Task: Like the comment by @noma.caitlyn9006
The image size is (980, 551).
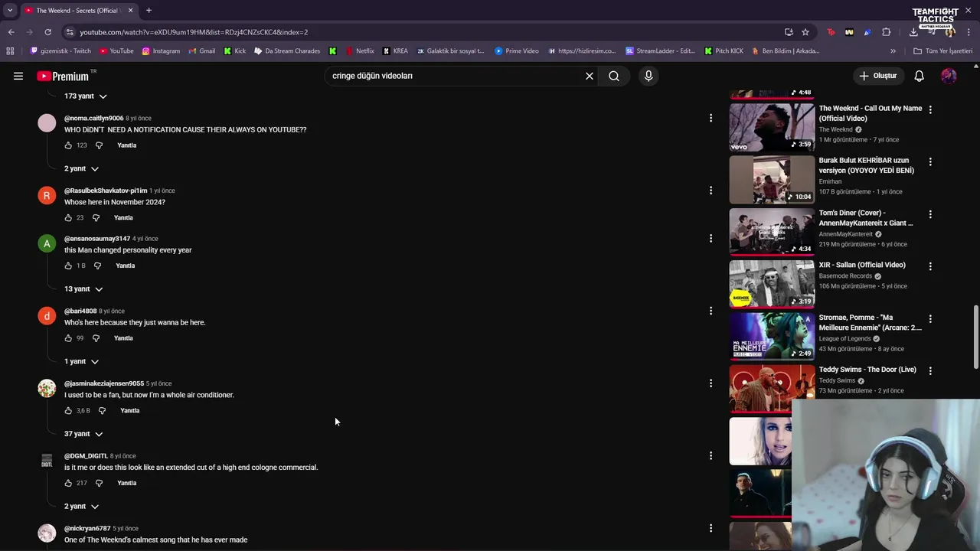Action: [x=68, y=145]
